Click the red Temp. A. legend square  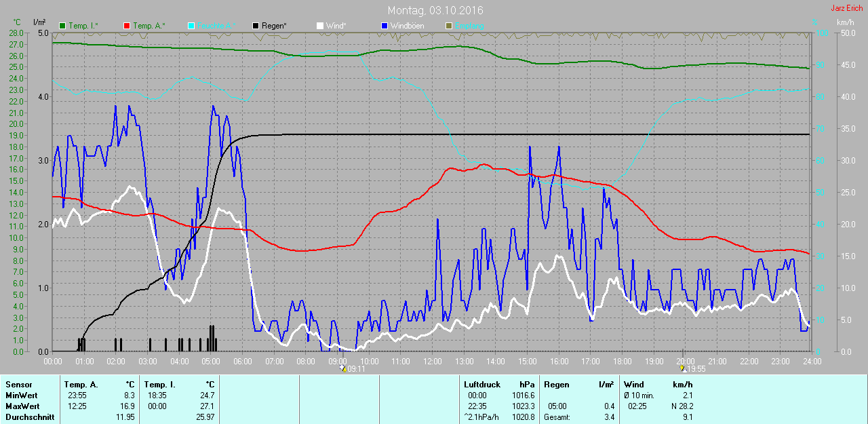(x=127, y=26)
